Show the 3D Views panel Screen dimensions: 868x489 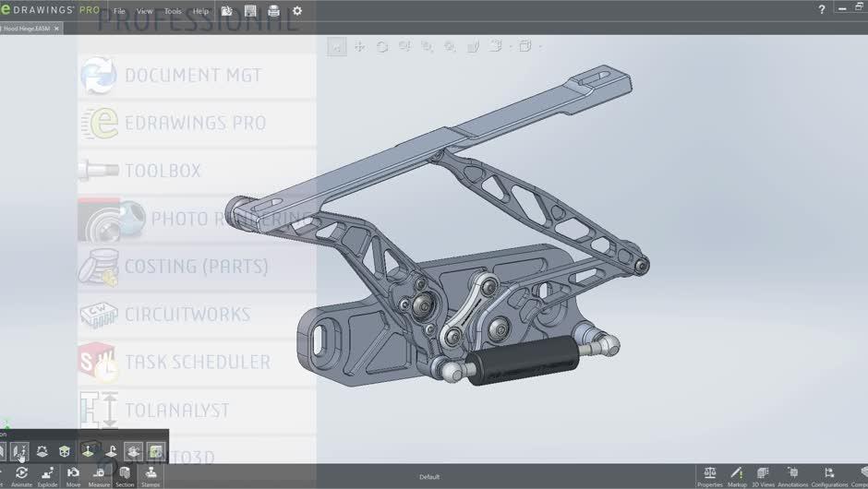(x=763, y=475)
